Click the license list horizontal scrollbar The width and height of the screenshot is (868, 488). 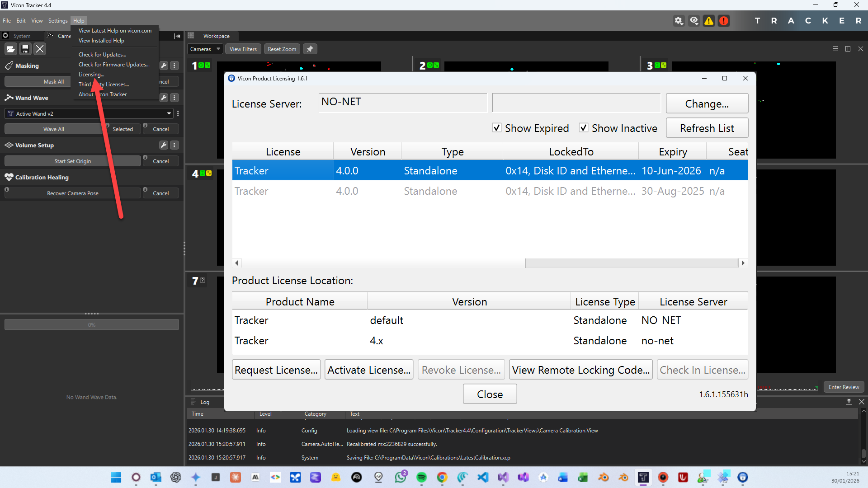[631, 263]
